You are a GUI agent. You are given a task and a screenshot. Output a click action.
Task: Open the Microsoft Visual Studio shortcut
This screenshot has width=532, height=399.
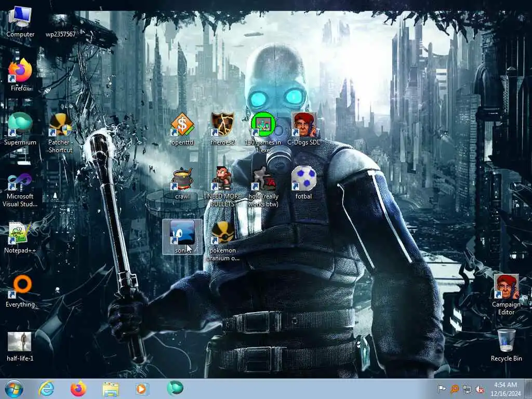coord(20,190)
